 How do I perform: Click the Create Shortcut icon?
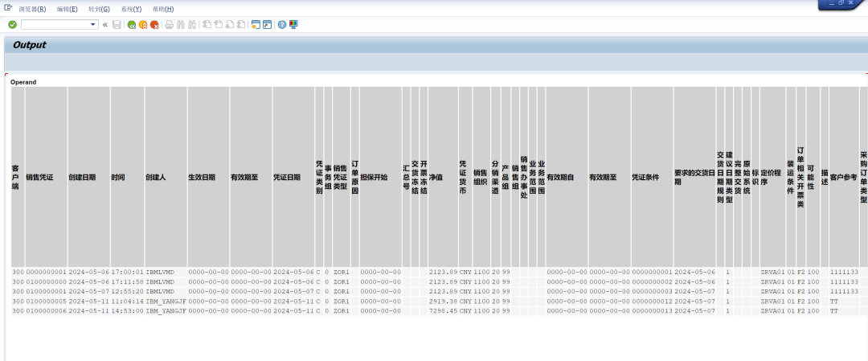[x=268, y=25]
